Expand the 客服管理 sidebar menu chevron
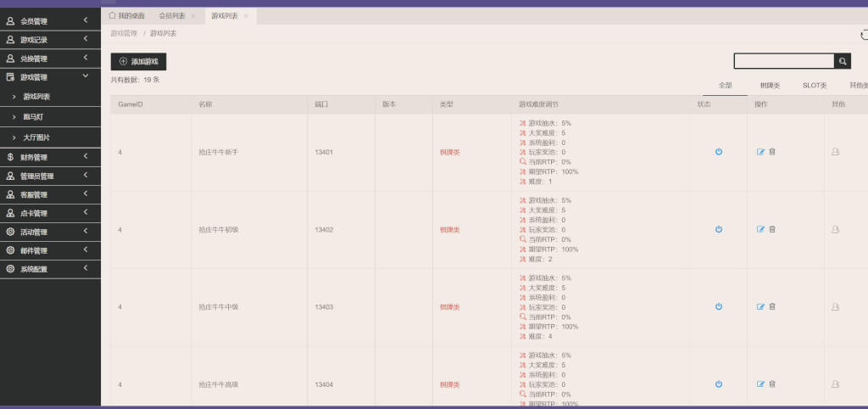The height and width of the screenshot is (409, 868). pyautogui.click(x=86, y=194)
